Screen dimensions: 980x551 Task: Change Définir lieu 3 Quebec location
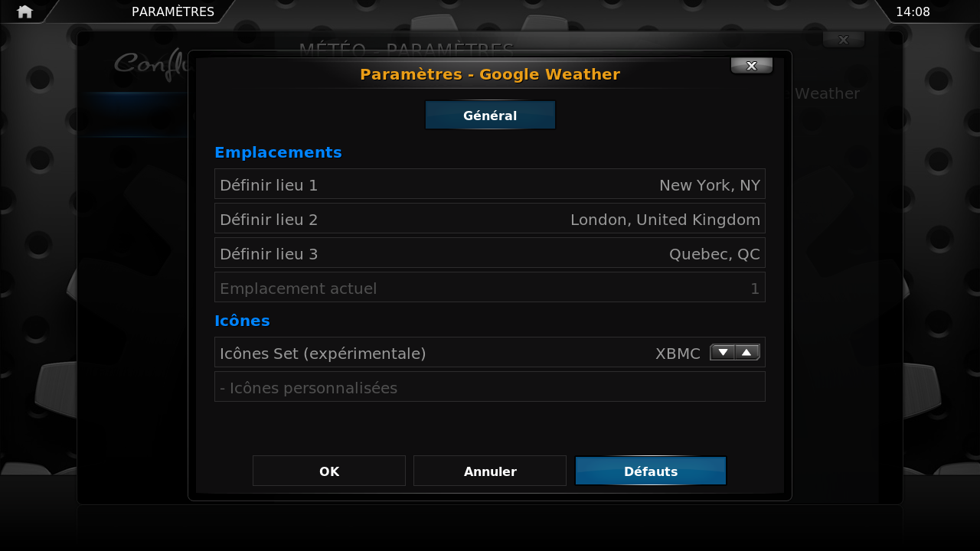(x=490, y=253)
